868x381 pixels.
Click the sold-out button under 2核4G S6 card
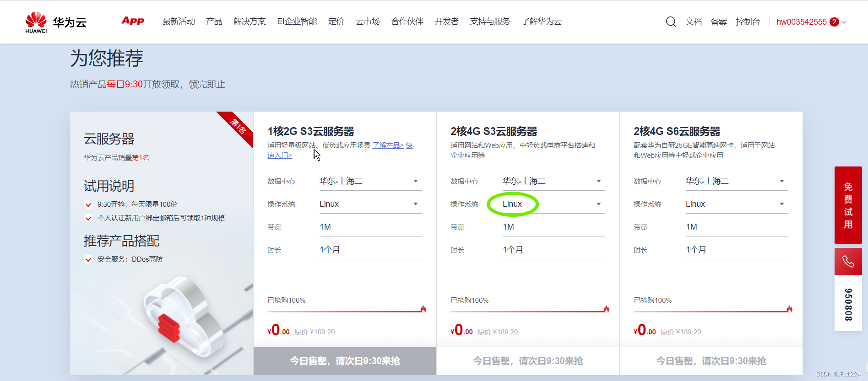point(711,361)
